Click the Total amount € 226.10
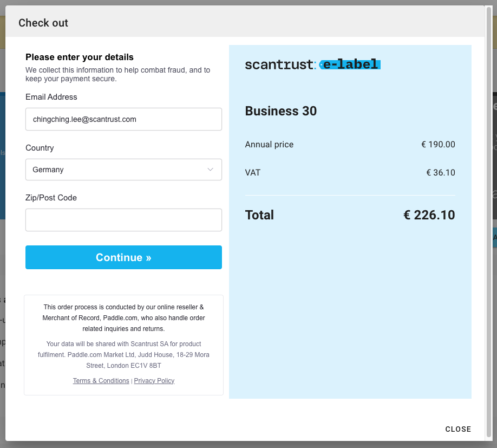This screenshot has width=497, height=448. pos(429,215)
